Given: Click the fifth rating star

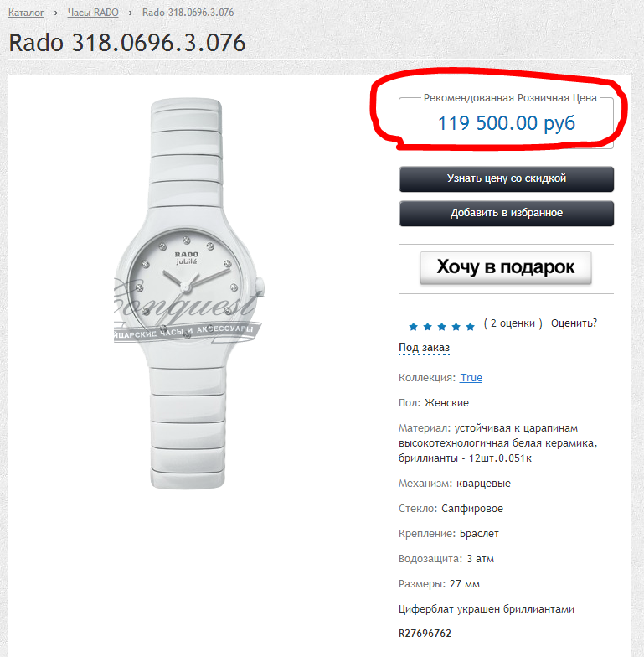Looking at the screenshot, I should point(471,327).
